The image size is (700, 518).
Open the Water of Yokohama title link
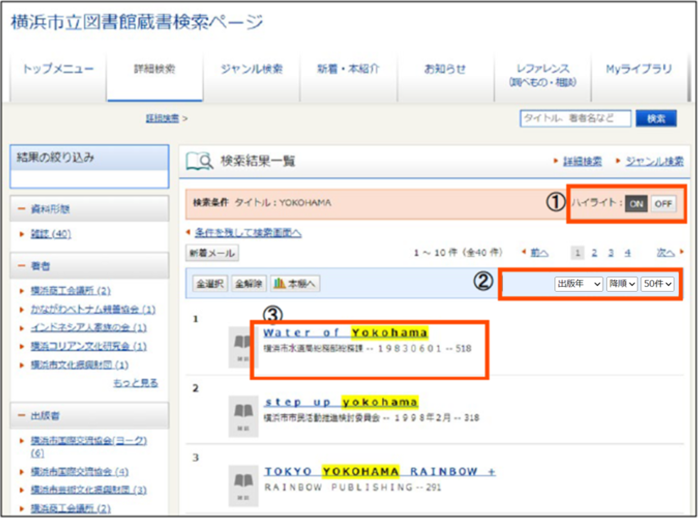pyautogui.click(x=345, y=332)
